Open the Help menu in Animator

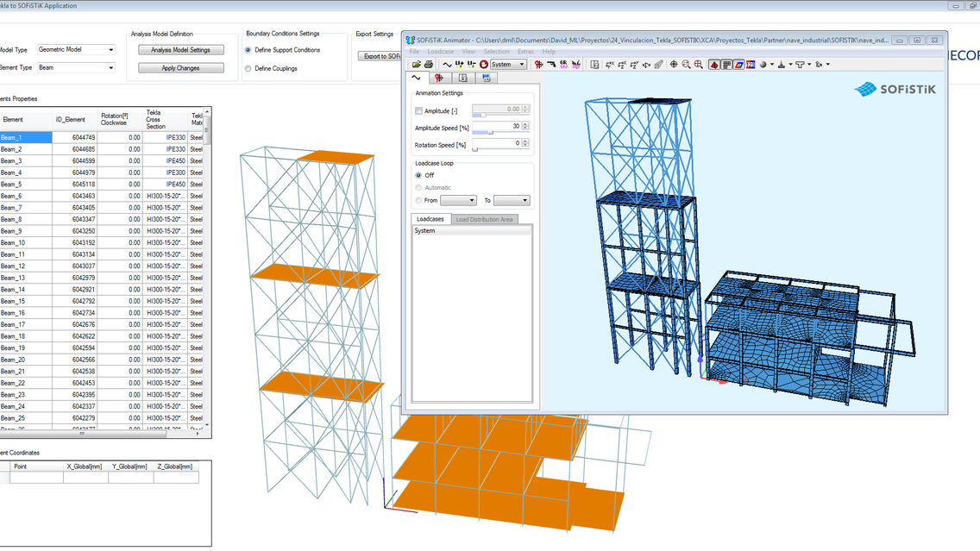(x=549, y=51)
